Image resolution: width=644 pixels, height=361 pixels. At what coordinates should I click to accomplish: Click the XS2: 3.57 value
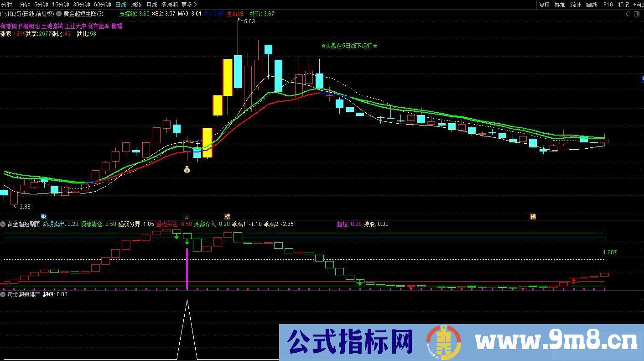164,14
